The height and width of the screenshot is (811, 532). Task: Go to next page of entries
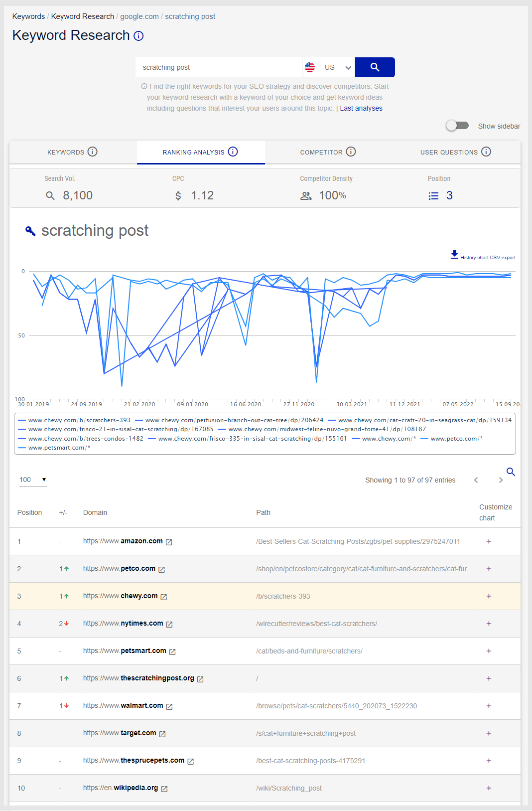(501, 480)
